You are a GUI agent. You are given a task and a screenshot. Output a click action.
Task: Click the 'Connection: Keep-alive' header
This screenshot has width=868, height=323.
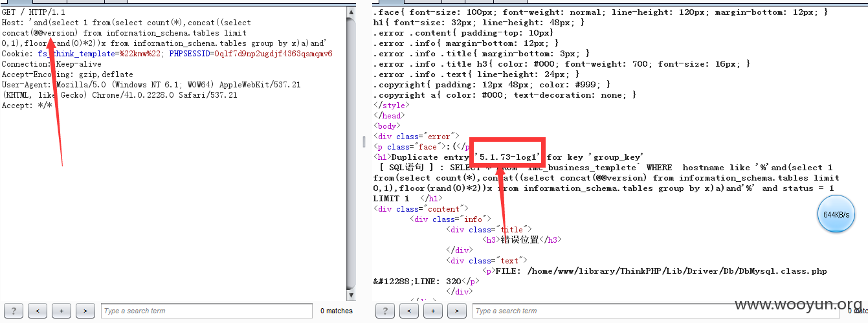point(52,64)
